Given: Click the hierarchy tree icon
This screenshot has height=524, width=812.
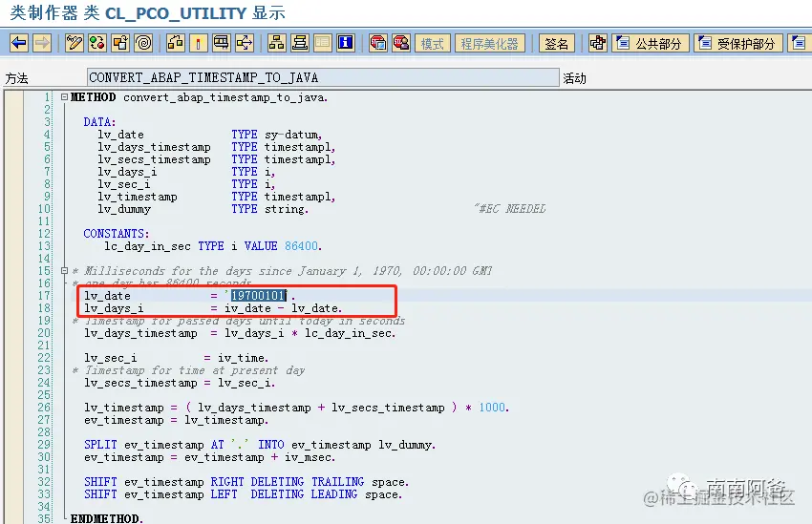Looking at the screenshot, I should point(276,42).
